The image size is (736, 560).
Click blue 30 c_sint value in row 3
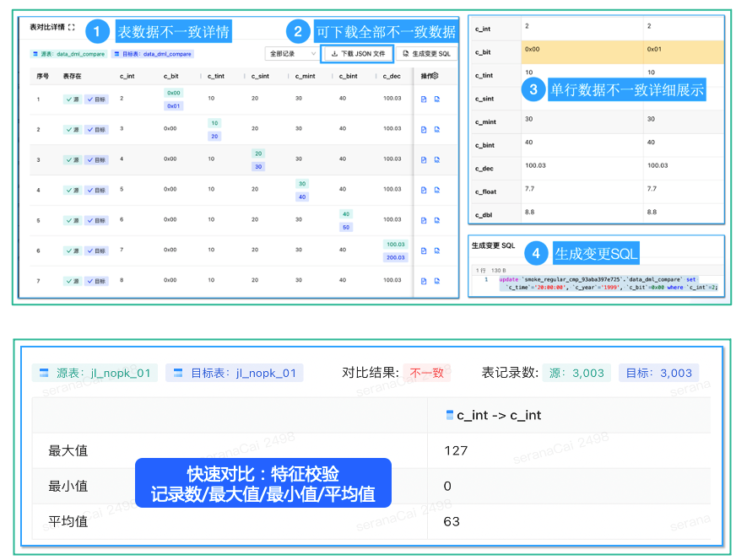coord(258,166)
